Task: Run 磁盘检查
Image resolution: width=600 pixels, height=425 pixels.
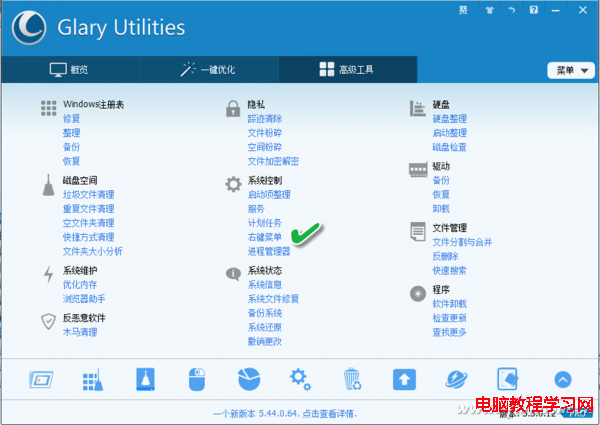Action: click(x=450, y=147)
